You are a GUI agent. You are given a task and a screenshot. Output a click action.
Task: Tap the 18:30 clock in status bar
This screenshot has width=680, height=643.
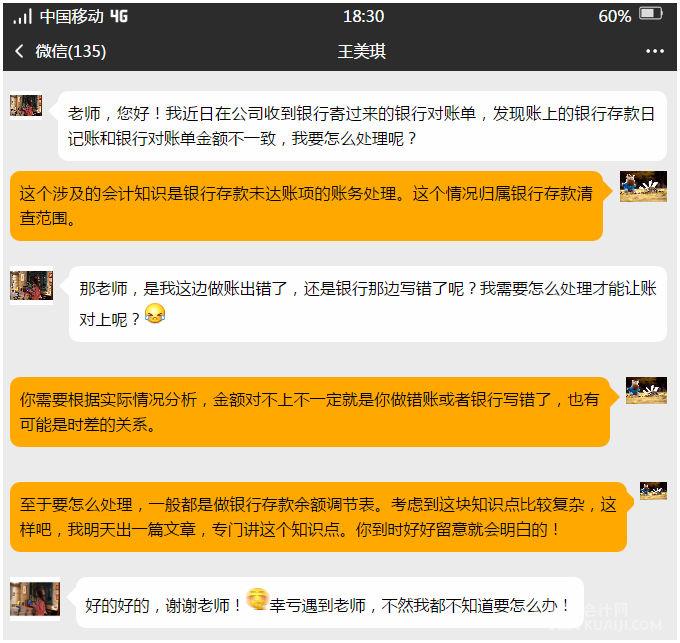click(363, 16)
